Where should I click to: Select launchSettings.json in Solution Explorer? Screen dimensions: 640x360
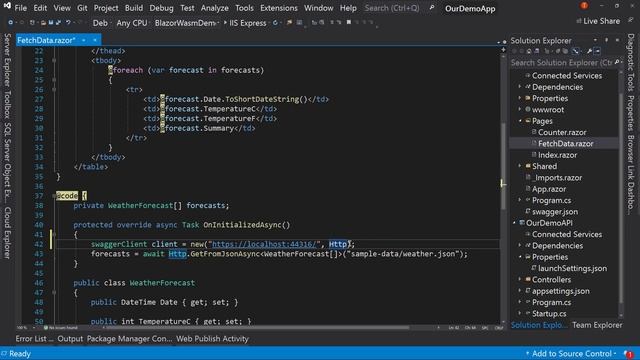(572, 268)
